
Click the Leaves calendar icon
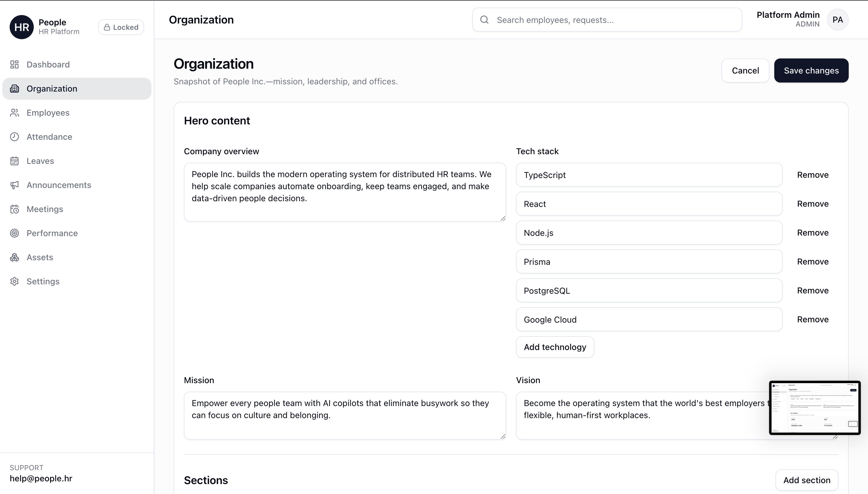(14, 161)
